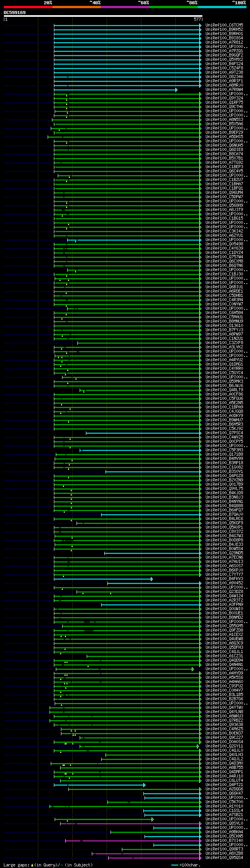Image resolution: width=250 pixels, height=868 pixels.
Task: Select the UniRef100_Q5CKN5 label
Action: coord(224,836)
